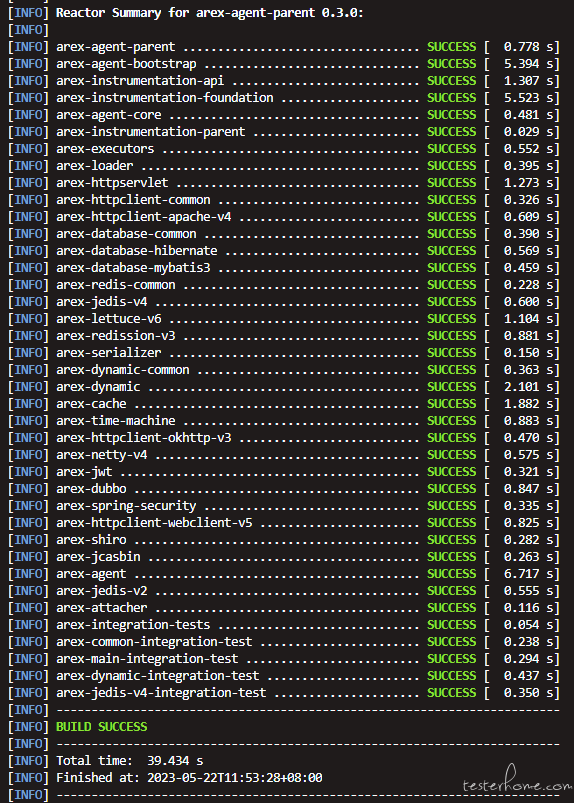Click the arex-cache module name
The image size is (574, 803).
(x=91, y=404)
